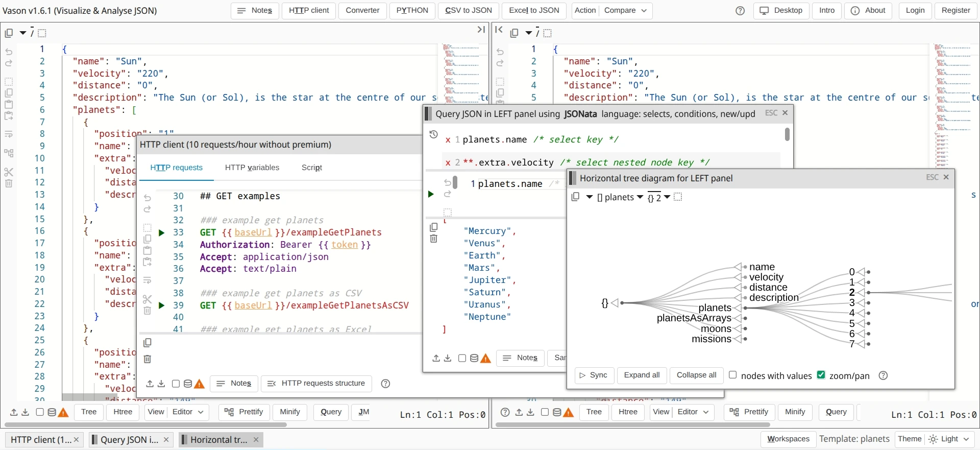The height and width of the screenshot is (450, 980).
Task: Disable the zoom/pan checkbox
Action: point(821,375)
